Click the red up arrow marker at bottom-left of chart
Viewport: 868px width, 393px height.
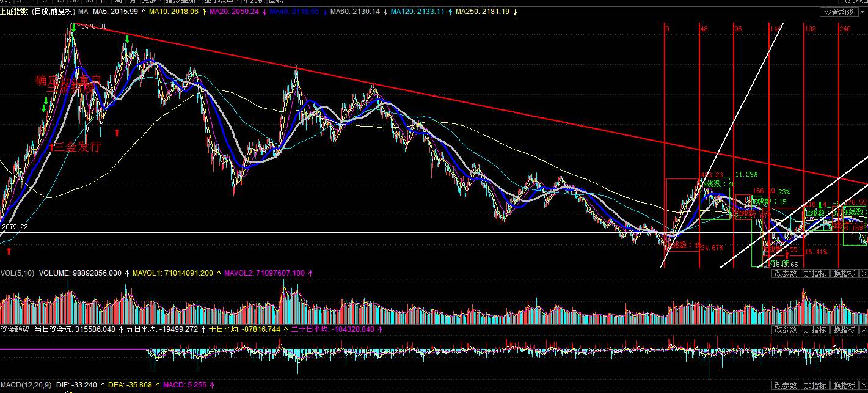(x=9, y=251)
